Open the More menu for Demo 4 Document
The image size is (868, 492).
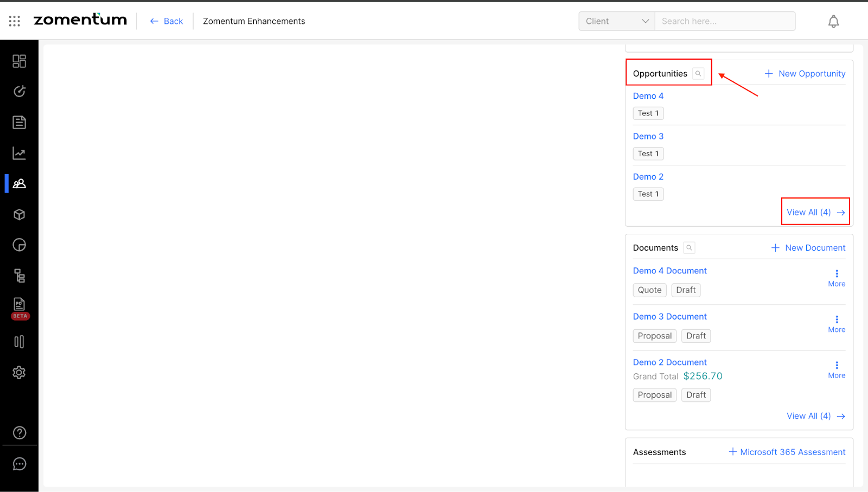point(837,278)
